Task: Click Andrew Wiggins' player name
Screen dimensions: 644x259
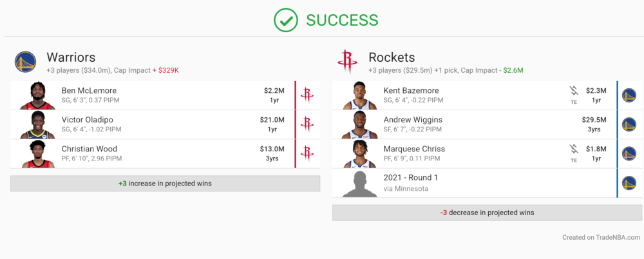Action: tap(413, 120)
